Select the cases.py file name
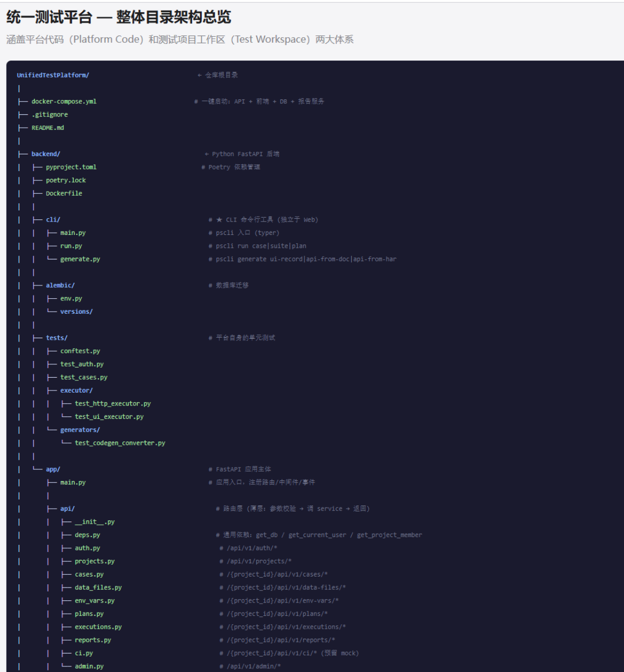624x672 pixels. [x=89, y=575]
